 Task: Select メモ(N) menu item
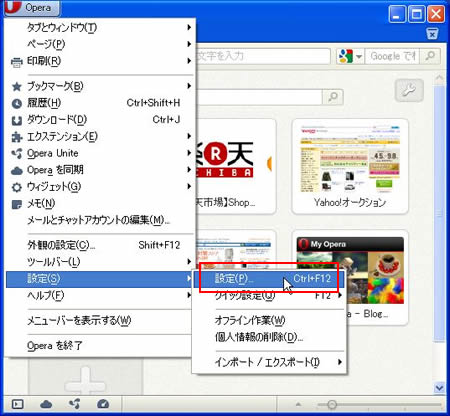100,203
